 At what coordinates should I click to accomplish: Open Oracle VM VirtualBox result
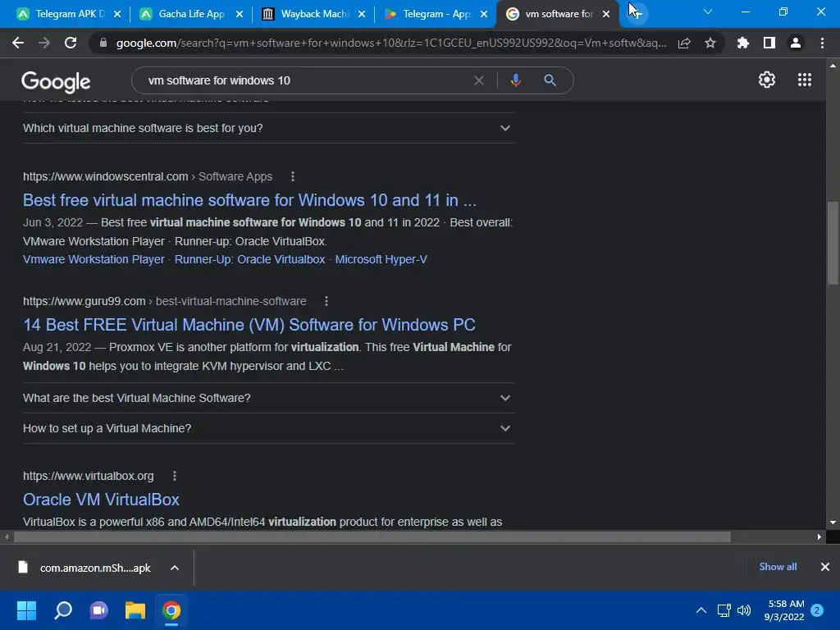pyautogui.click(x=101, y=500)
